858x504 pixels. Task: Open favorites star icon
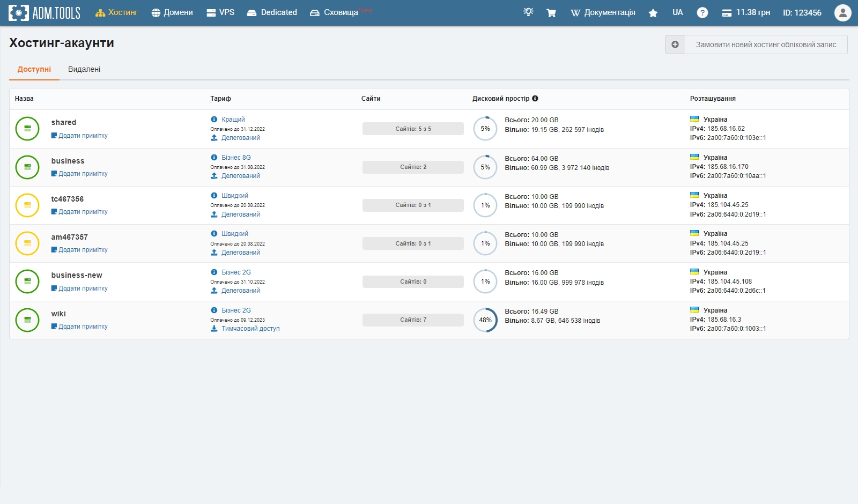[653, 13]
